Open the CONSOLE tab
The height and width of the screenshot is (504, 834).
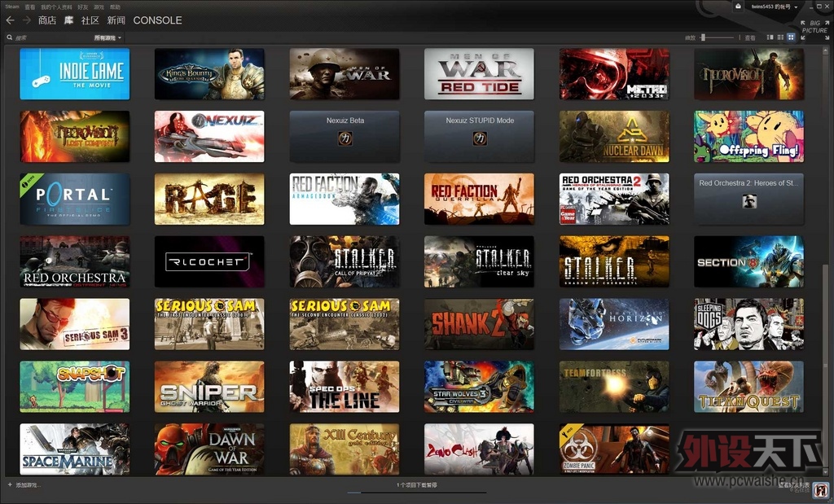click(x=157, y=20)
